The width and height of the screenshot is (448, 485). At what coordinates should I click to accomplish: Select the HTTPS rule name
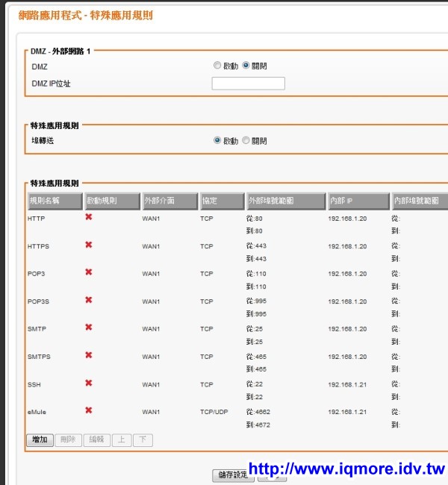tap(38, 246)
